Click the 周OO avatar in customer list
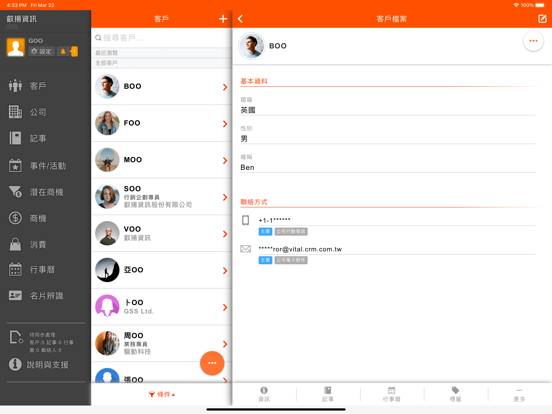This screenshot has width=552, height=414. (x=107, y=343)
